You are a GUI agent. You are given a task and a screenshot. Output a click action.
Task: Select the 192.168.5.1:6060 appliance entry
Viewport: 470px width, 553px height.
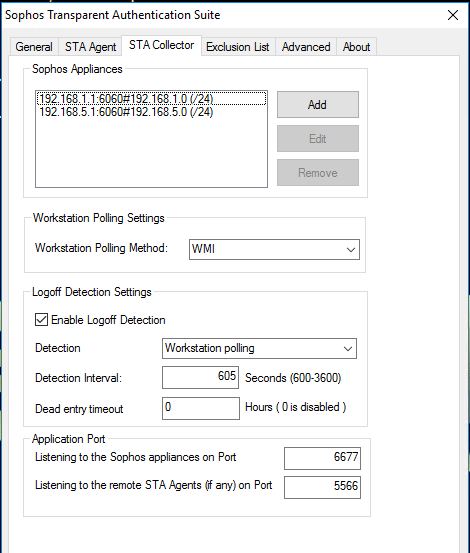point(151,112)
